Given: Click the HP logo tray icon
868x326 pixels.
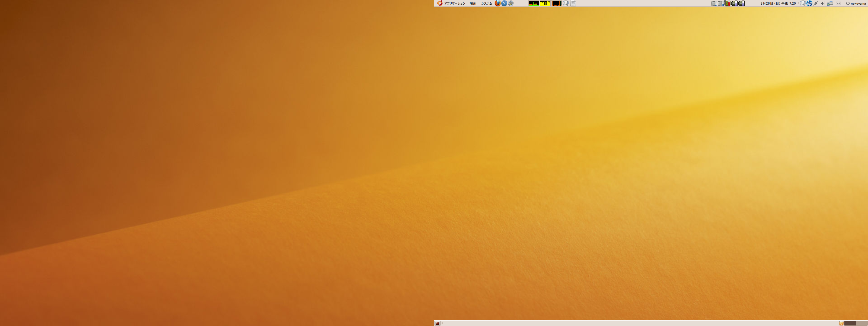Looking at the screenshot, I should (x=809, y=3).
